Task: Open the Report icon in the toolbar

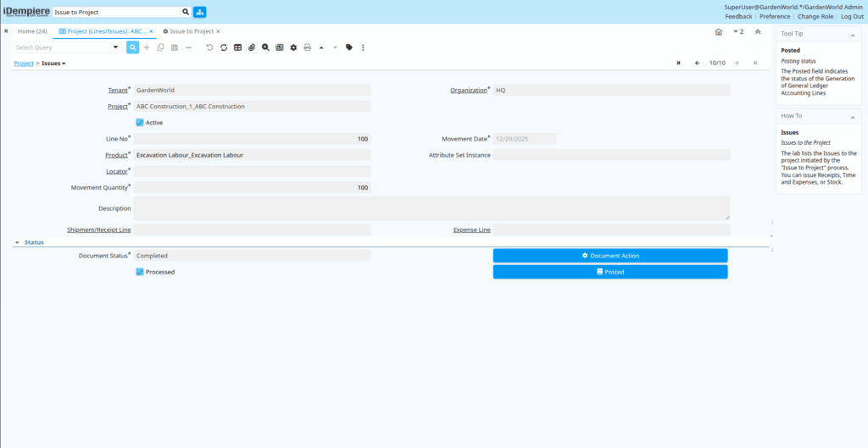Action: pos(280,47)
